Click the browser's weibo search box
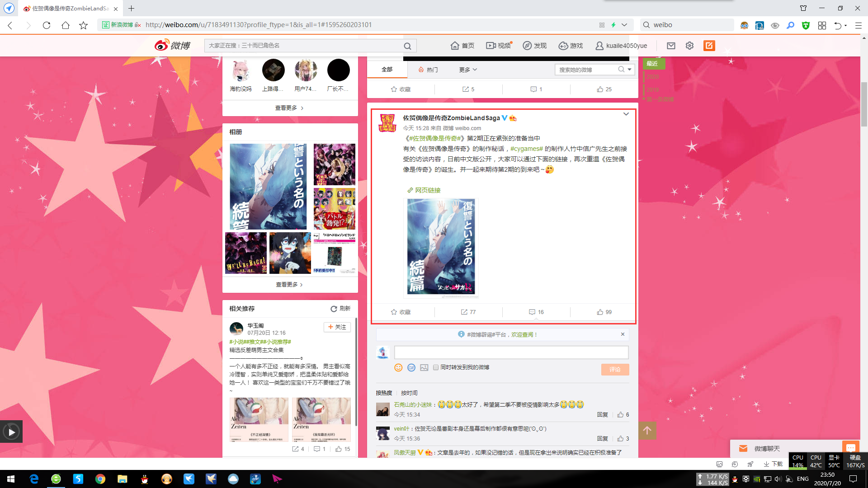Screen dimensions: 868x488 pyautogui.click(x=687, y=25)
